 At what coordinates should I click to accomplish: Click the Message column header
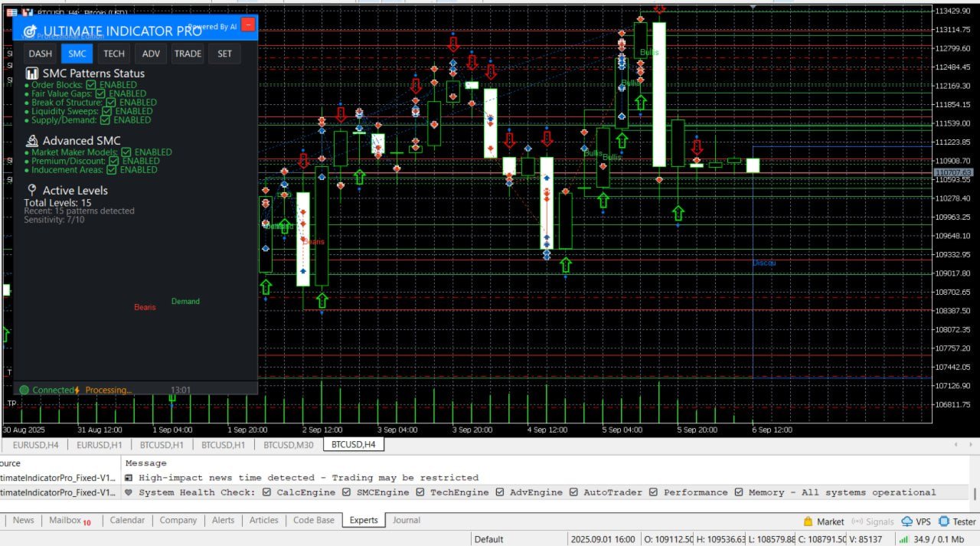[146, 463]
